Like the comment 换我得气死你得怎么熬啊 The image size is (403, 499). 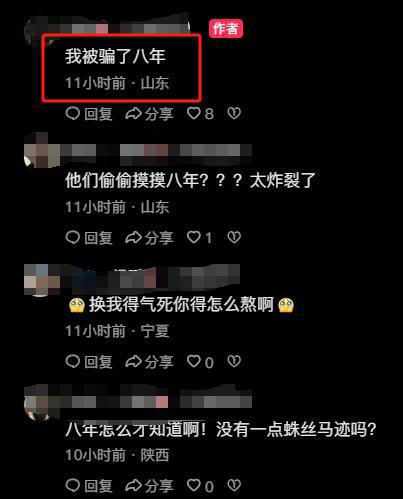(200, 362)
